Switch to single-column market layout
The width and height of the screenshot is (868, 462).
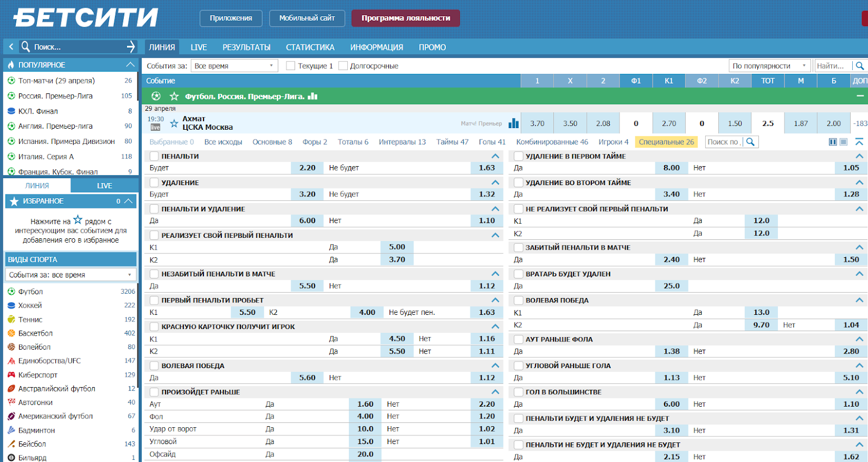point(844,142)
